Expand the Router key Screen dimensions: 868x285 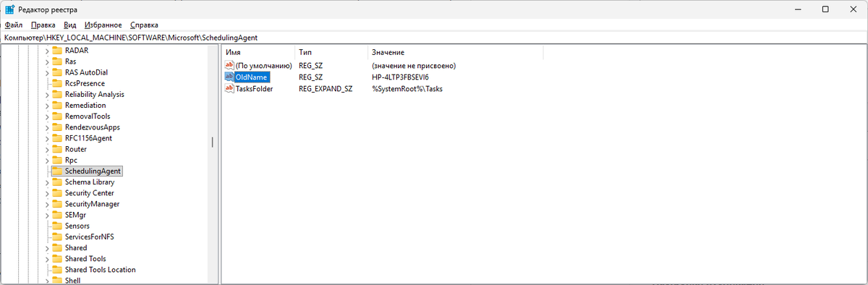[x=47, y=149]
